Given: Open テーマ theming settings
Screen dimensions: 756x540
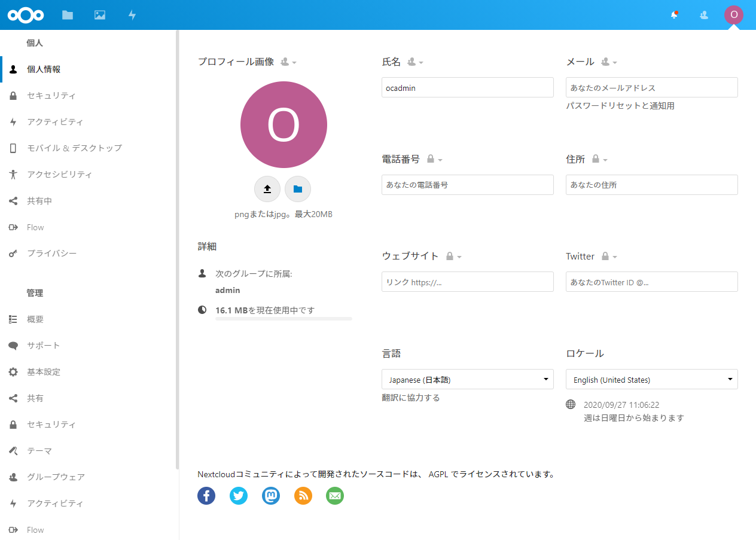Looking at the screenshot, I should click(x=89, y=451).
